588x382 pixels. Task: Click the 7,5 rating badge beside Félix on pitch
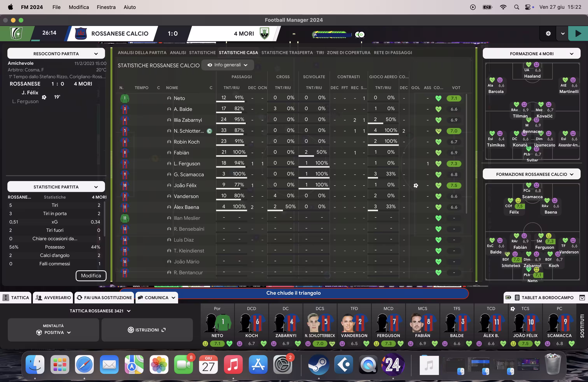click(x=520, y=206)
